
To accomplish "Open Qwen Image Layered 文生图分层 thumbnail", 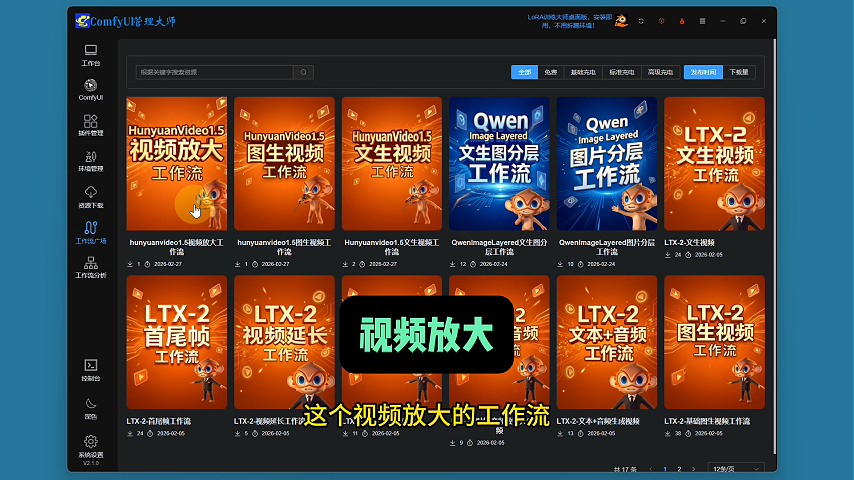I will (499, 163).
